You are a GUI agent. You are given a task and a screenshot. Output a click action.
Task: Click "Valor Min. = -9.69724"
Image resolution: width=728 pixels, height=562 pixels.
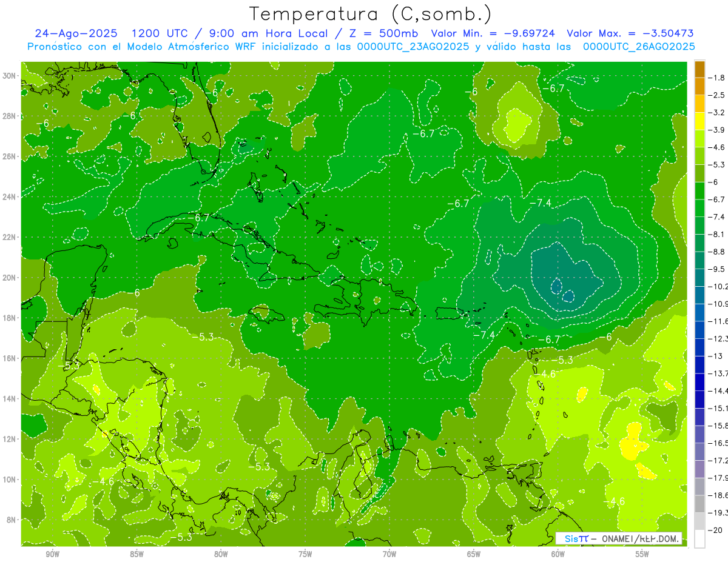click(493, 33)
